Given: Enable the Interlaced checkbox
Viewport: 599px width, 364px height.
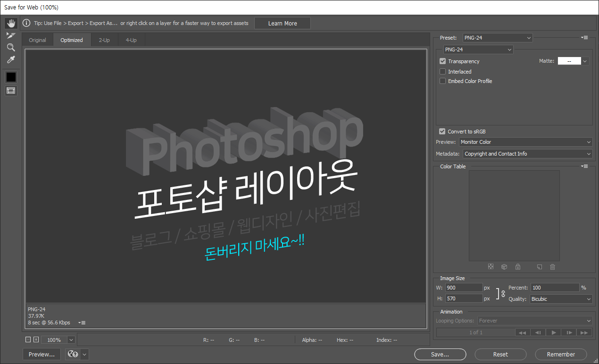Looking at the screenshot, I should pos(442,72).
